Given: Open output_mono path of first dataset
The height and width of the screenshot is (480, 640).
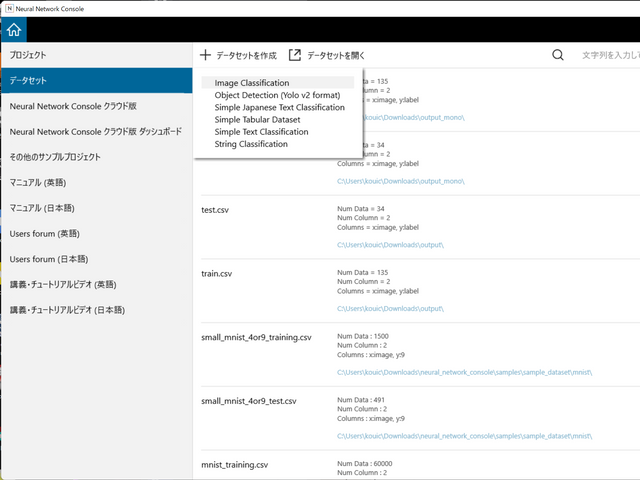Looking at the screenshot, I should [x=414, y=118].
